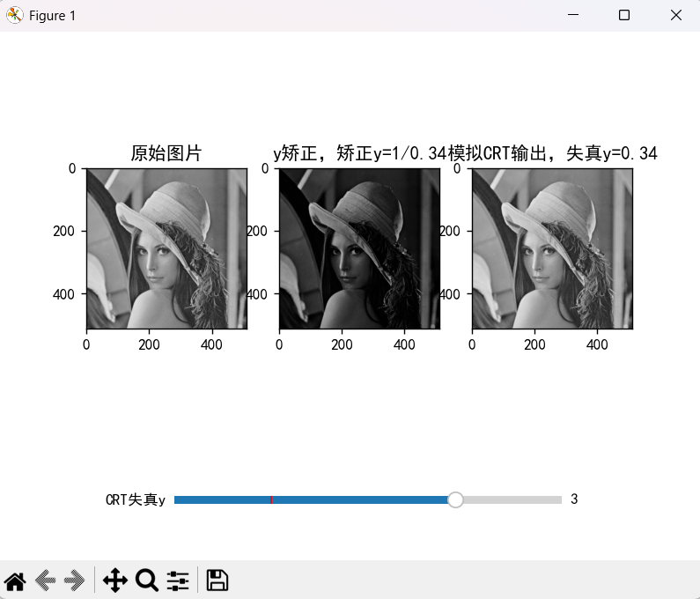Viewport: 700px width, 599px height.
Task: Close the Figure 1 window
Action: [x=675, y=16]
